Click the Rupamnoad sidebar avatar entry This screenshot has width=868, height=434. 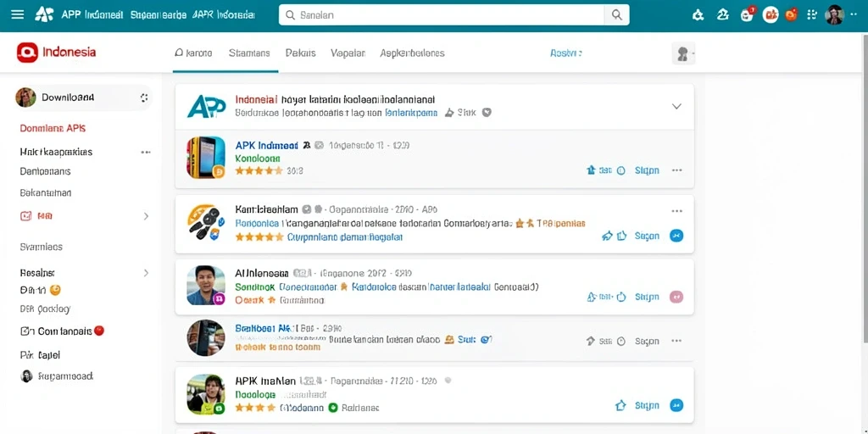click(57, 376)
